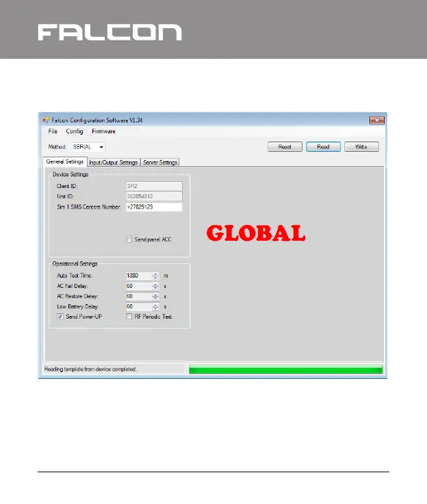
Task: Click the 'Low Battery Delay:' label
Action: pos(78,306)
